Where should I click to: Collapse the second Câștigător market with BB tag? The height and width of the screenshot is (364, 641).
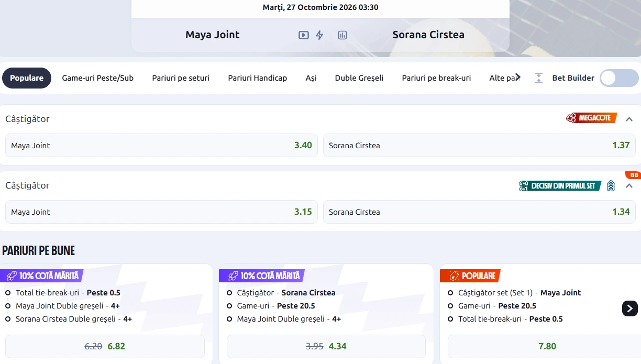pyautogui.click(x=629, y=186)
